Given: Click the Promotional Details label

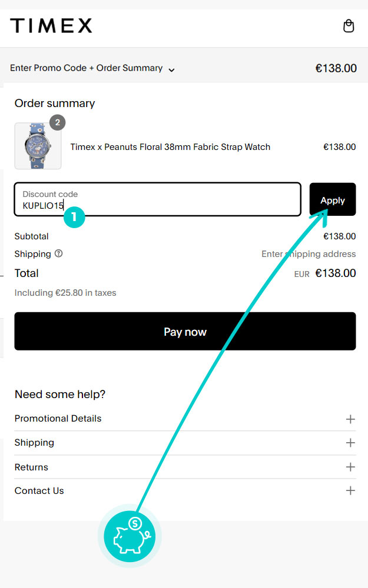Looking at the screenshot, I should click(58, 419).
